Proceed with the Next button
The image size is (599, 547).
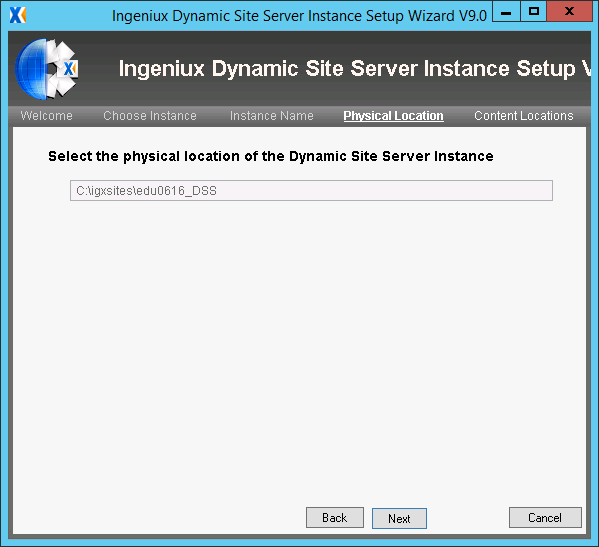(x=399, y=518)
